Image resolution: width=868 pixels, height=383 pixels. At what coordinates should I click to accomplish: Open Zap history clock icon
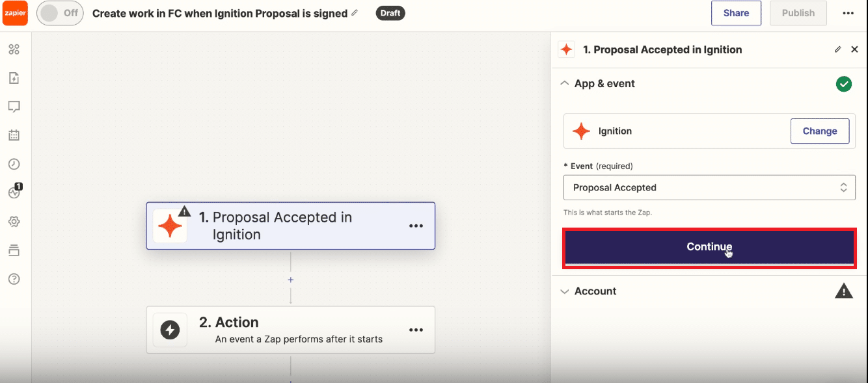tap(14, 164)
